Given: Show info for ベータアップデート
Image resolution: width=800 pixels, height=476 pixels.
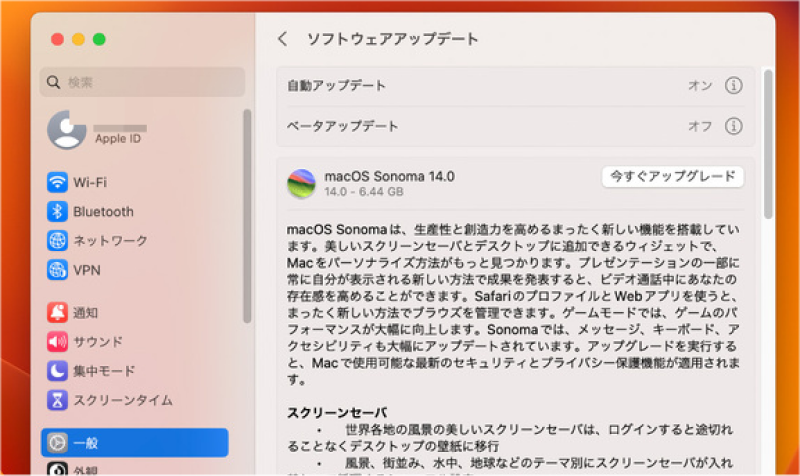Looking at the screenshot, I should pyautogui.click(x=733, y=126).
